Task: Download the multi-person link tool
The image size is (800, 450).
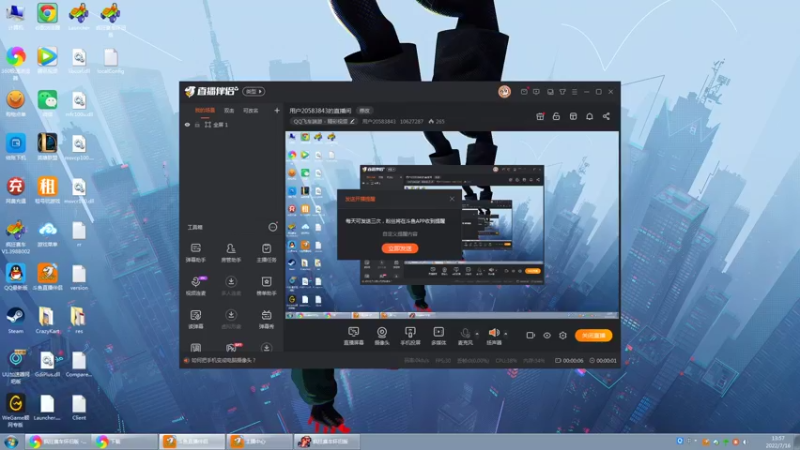Action: pos(231,286)
